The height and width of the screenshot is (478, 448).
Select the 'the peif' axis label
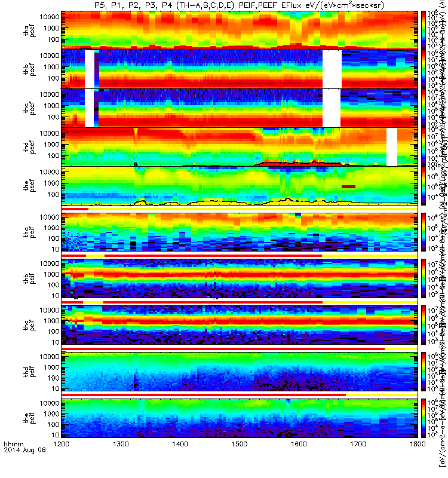(x=29, y=418)
